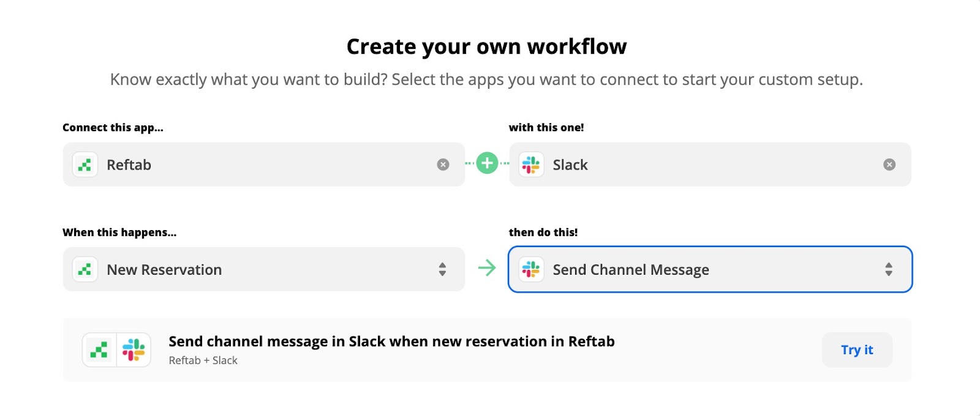Click the Slack icon in the workflow summary card
980x416 pixels.
134,350
